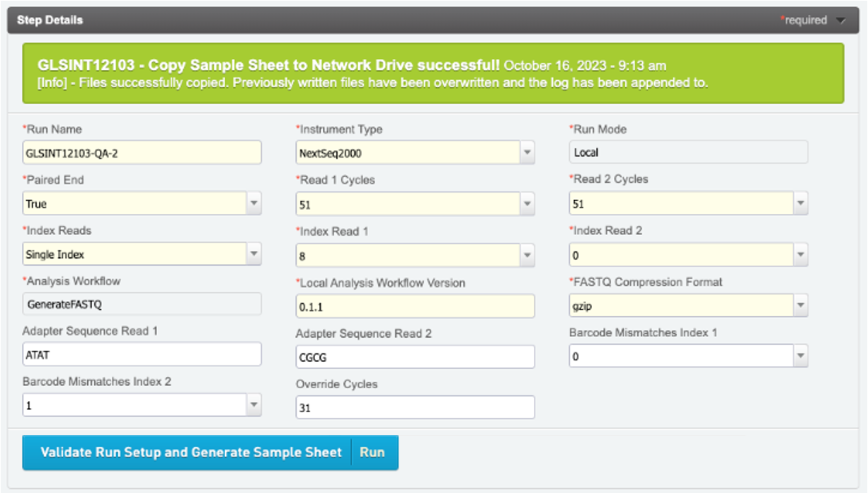The image size is (868, 493).
Task: Open the Instrument Type dropdown
Action: [527, 153]
